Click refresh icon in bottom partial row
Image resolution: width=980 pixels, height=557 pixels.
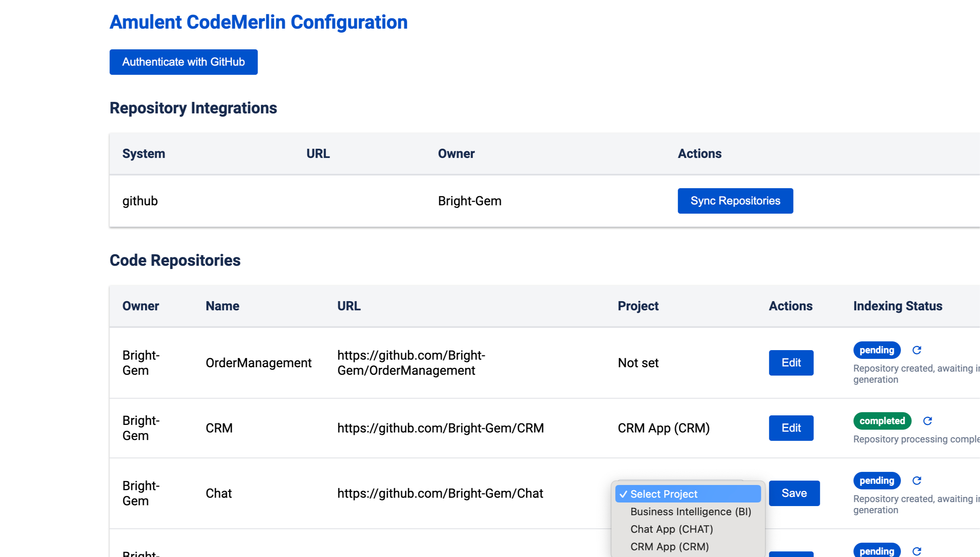point(917,551)
